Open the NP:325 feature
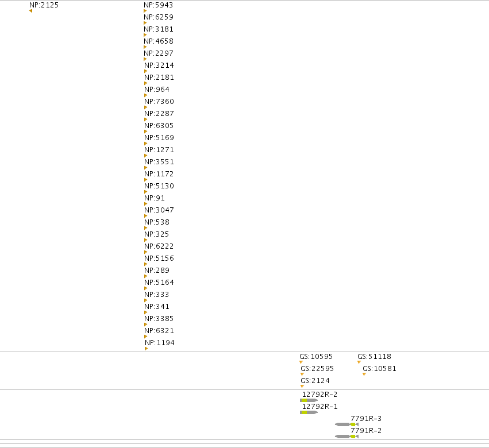Screen dimensions: 489x448 pos(156,234)
